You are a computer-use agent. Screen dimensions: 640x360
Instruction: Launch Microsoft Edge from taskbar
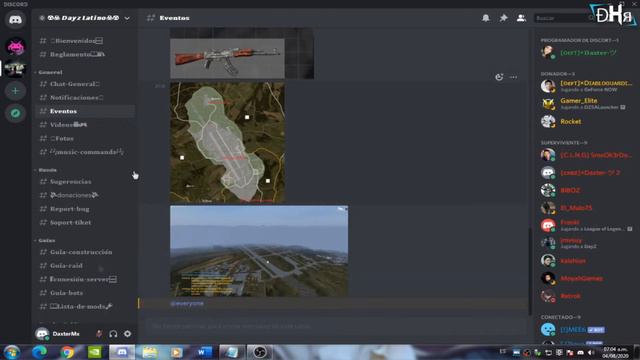coord(40,352)
